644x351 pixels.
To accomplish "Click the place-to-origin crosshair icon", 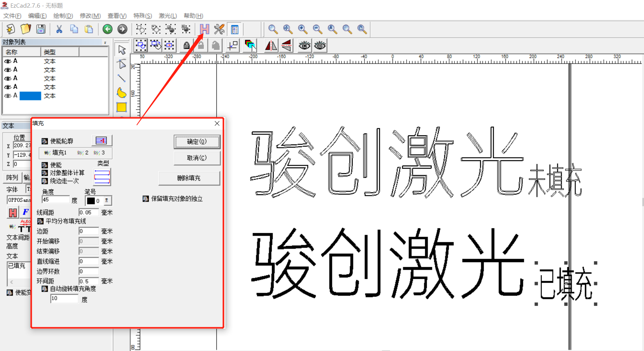I will pos(232,46).
